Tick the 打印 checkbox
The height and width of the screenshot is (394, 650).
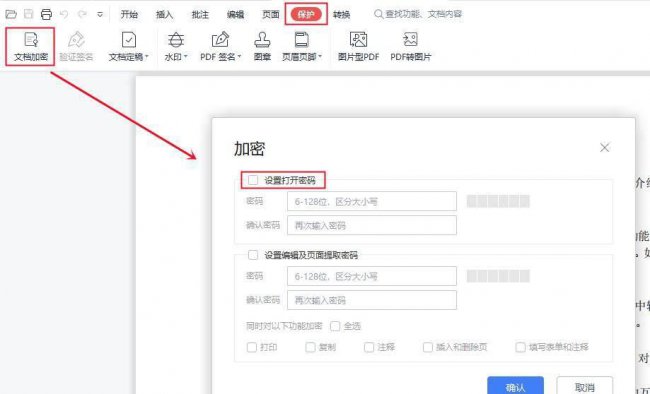(252, 347)
